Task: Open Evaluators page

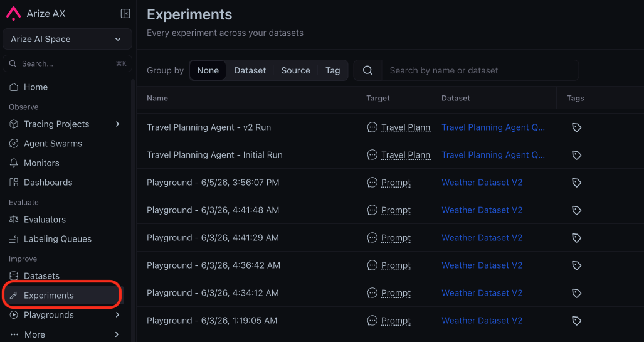Action: click(45, 220)
